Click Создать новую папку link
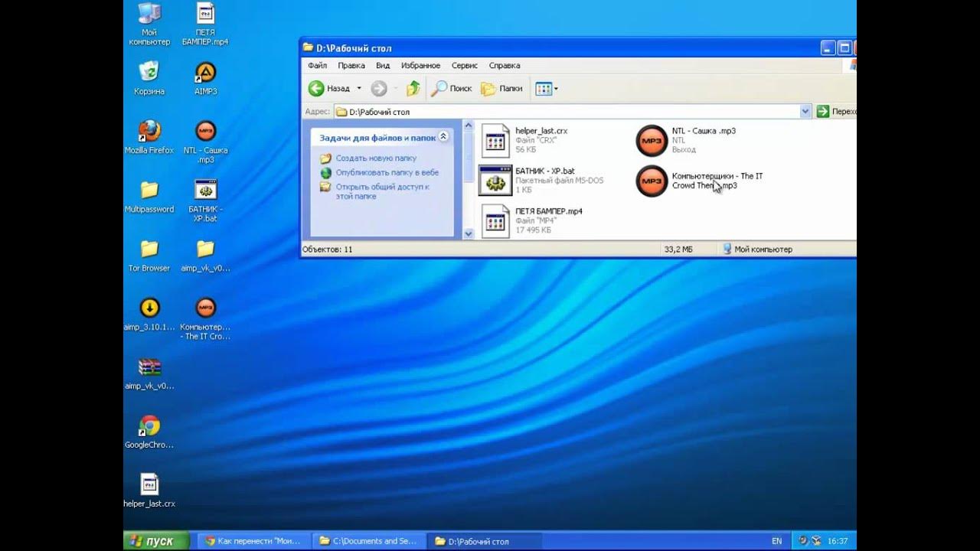This screenshot has height=551, width=980. pos(376,158)
